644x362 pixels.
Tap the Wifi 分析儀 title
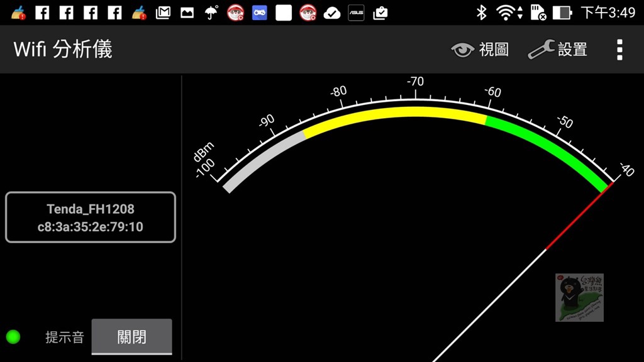tap(63, 49)
